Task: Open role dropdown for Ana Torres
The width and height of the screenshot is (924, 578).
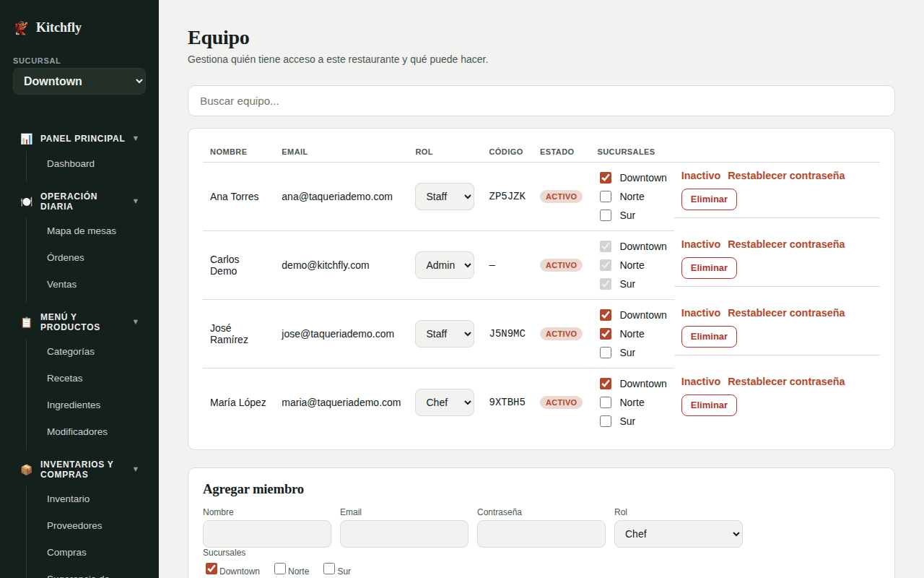Action: (445, 197)
